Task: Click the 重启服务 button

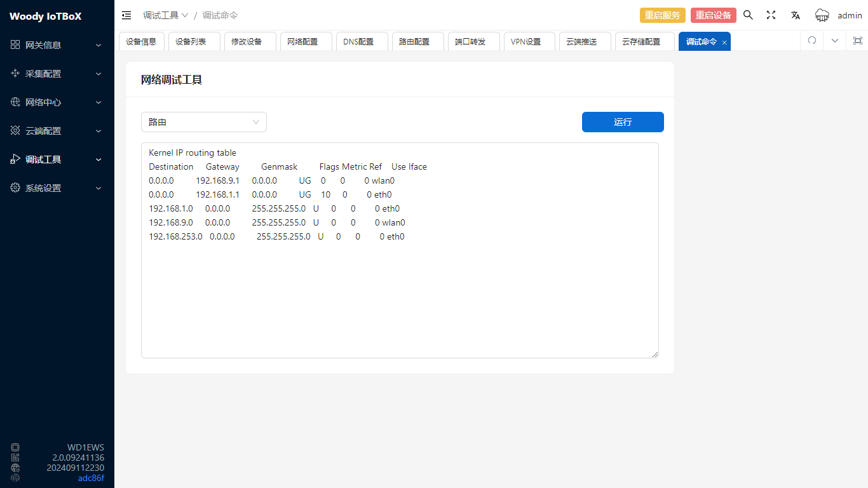Action: [662, 15]
